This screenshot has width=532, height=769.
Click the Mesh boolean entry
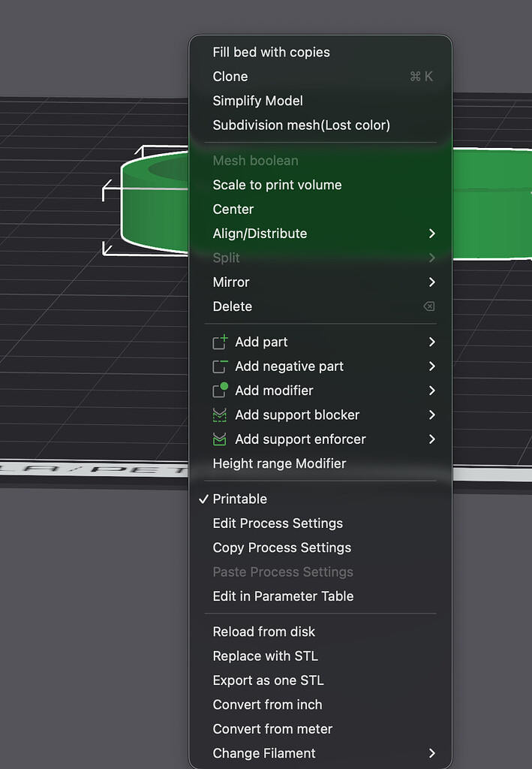[255, 161]
